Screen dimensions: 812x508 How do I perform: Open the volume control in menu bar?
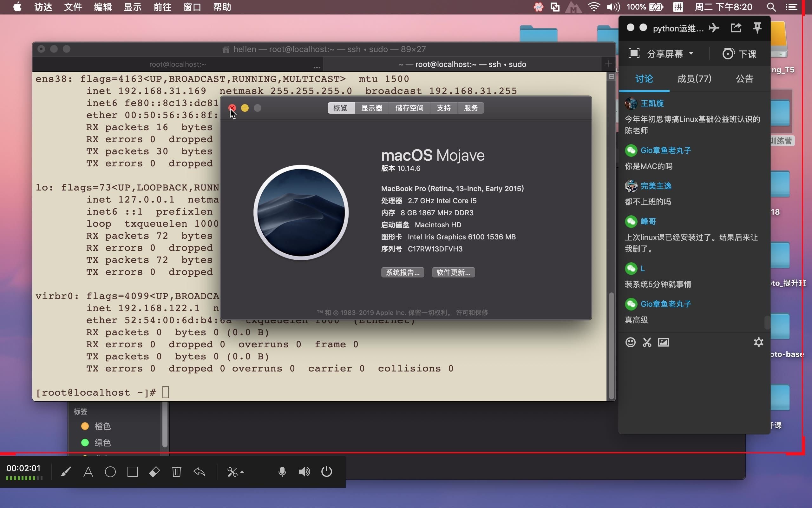613,7
